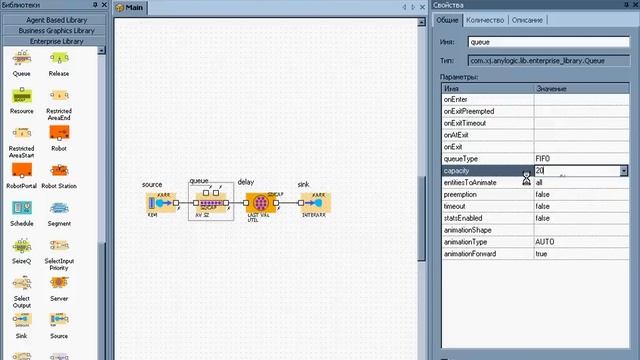Select the Release block in the library palette
The image size is (640, 360).
coord(59,63)
